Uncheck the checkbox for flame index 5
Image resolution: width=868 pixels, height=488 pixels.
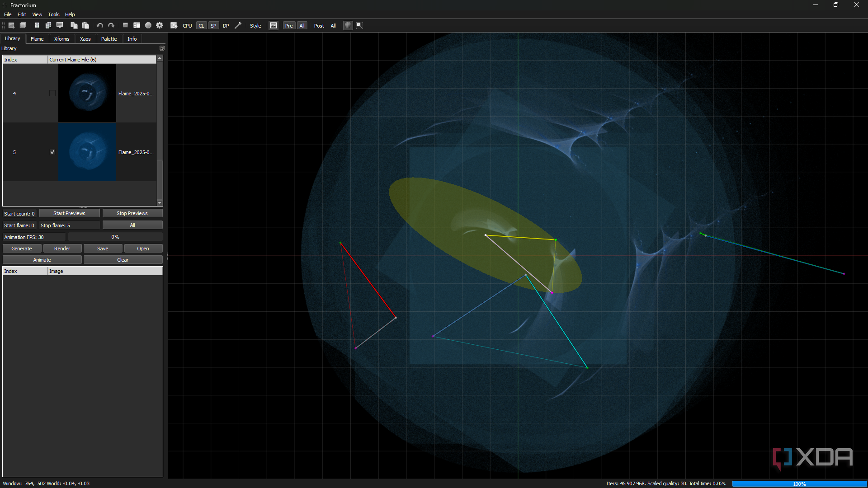(x=52, y=152)
